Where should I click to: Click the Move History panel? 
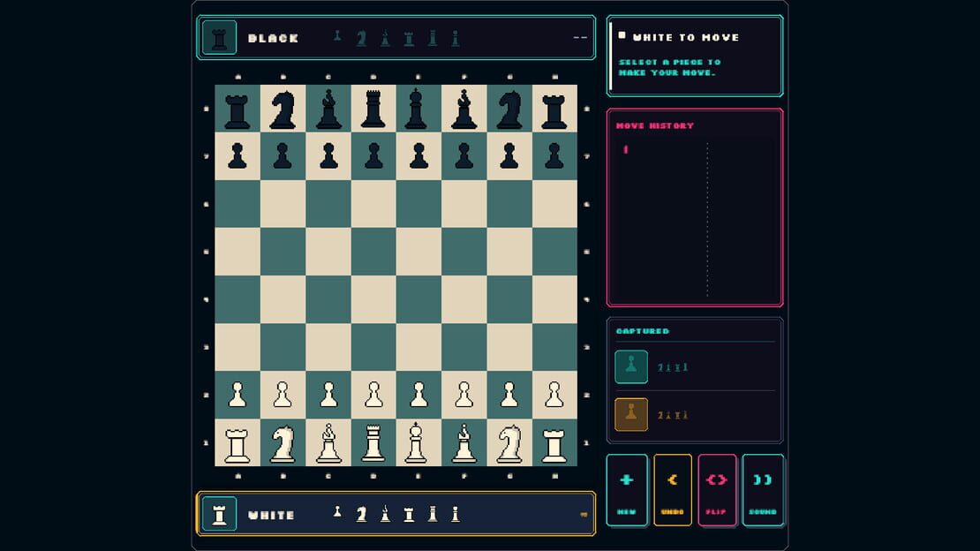click(695, 208)
